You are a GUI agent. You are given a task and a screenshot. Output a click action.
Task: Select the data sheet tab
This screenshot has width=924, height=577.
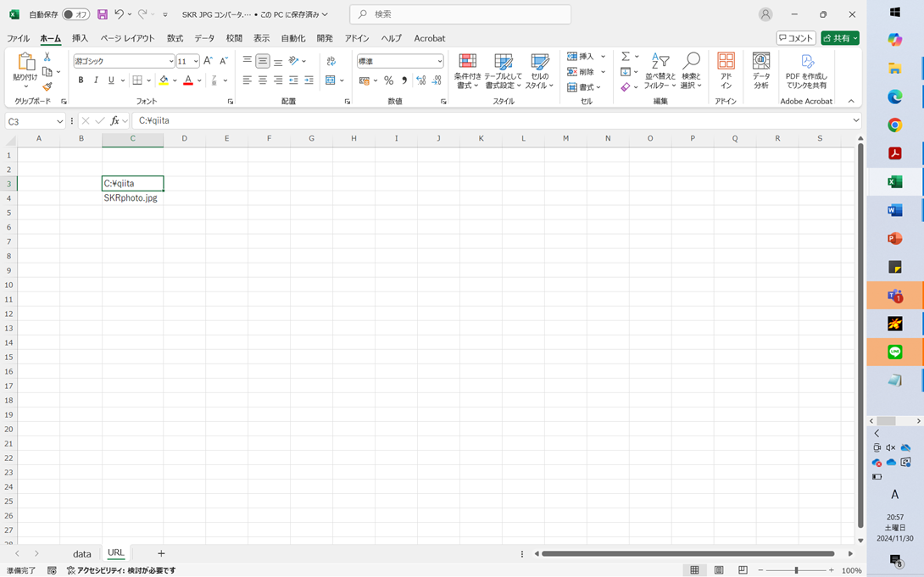tap(82, 553)
